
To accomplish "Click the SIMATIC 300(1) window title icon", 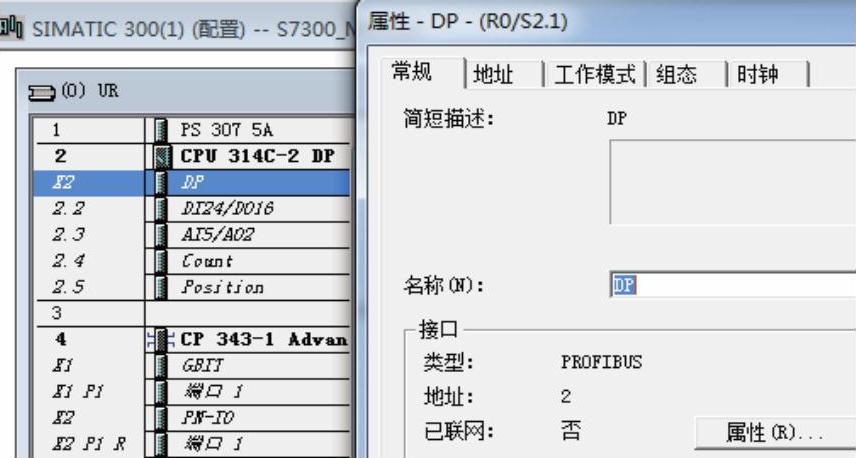I will pos(12,27).
